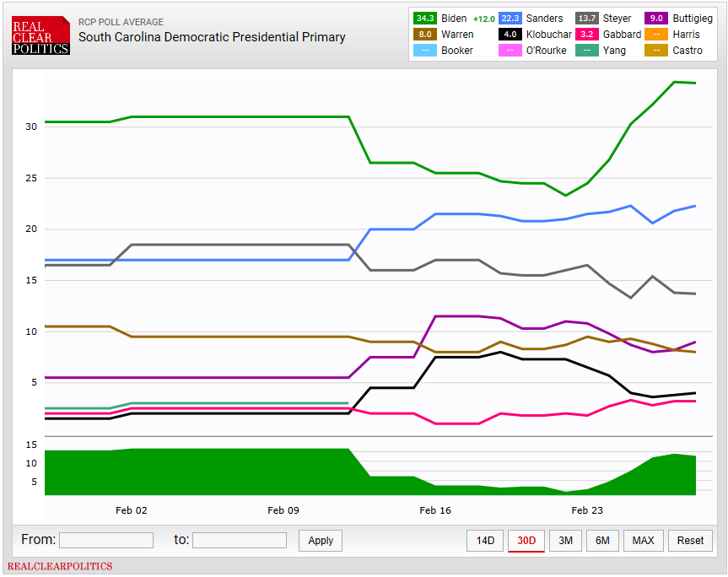Focus the From date input field
The width and height of the screenshot is (728, 577).
tap(106, 541)
